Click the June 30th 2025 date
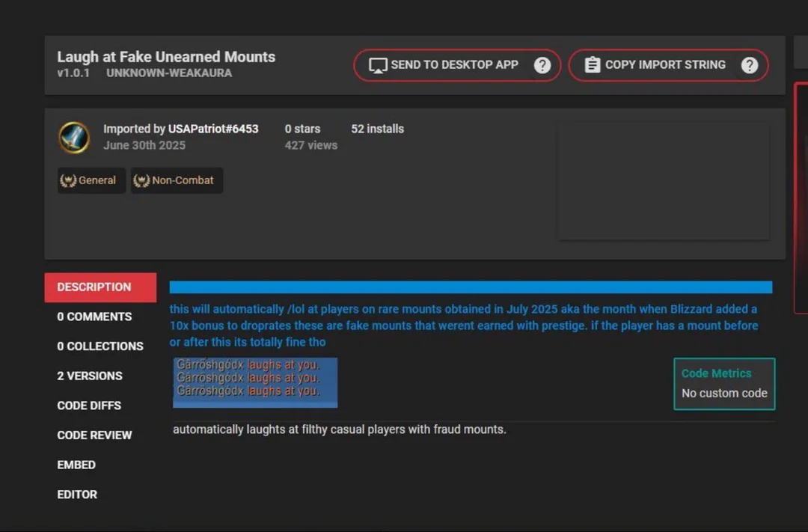808x532 pixels. pyautogui.click(x=144, y=145)
